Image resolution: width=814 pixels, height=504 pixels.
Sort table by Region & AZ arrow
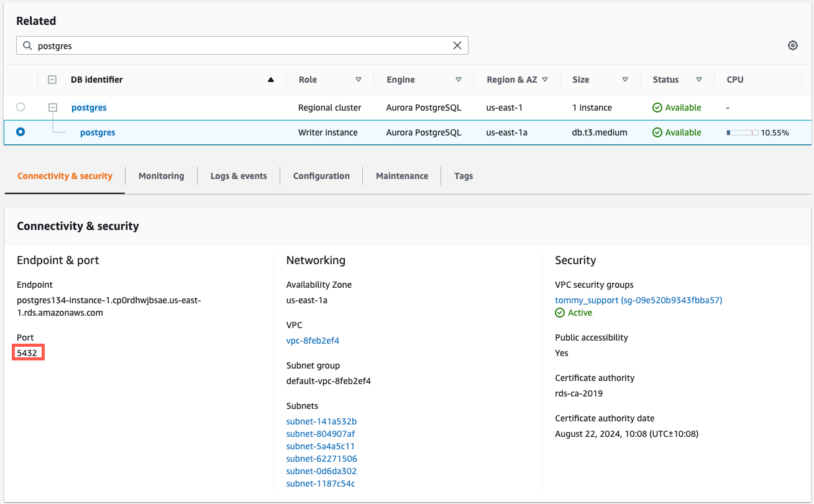[x=545, y=80]
